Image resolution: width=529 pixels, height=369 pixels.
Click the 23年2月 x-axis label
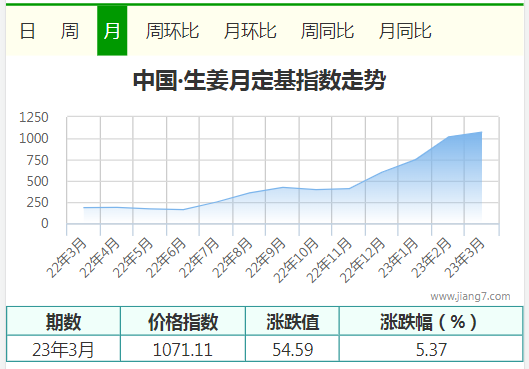tap(432, 257)
